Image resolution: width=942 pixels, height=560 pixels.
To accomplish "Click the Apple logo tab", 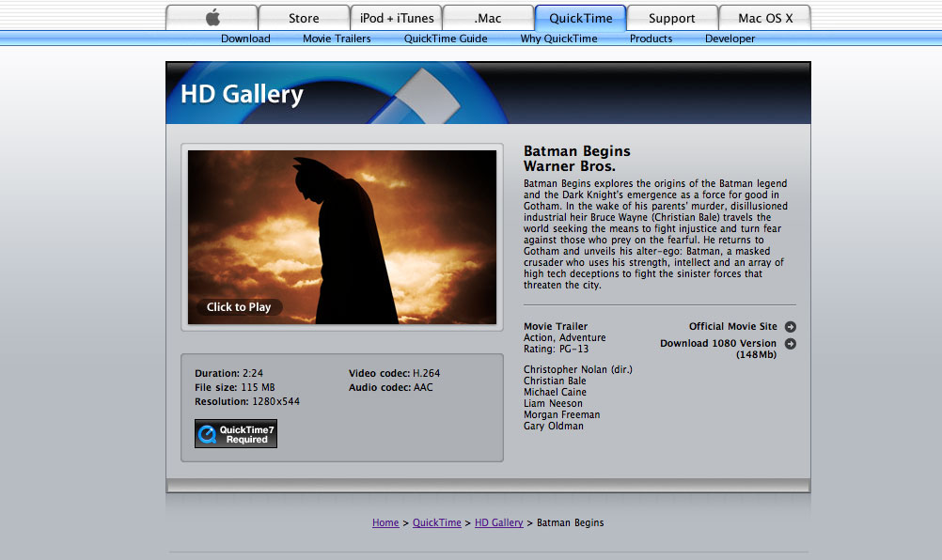I will tap(212, 18).
